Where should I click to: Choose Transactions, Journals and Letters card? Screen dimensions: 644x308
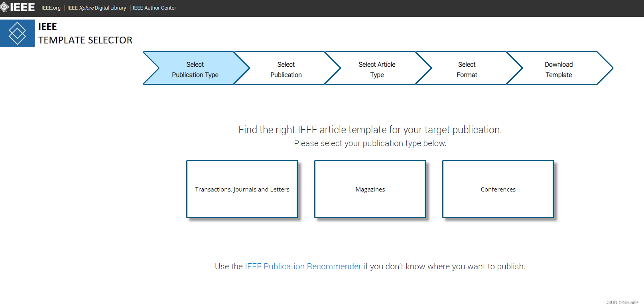point(242,189)
